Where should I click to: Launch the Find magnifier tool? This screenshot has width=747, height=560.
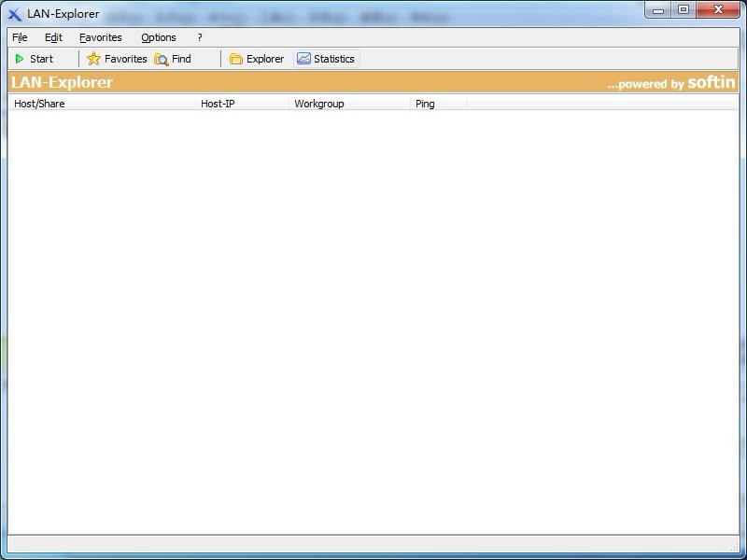[x=173, y=59]
